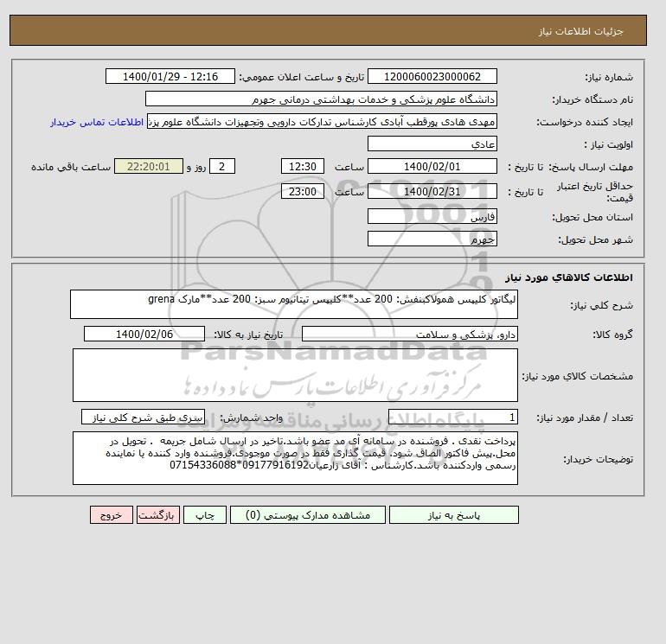Click the 'ایجاد کننده درخواست:' label
Viewport: 666px width, 644px height.
pos(585,122)
